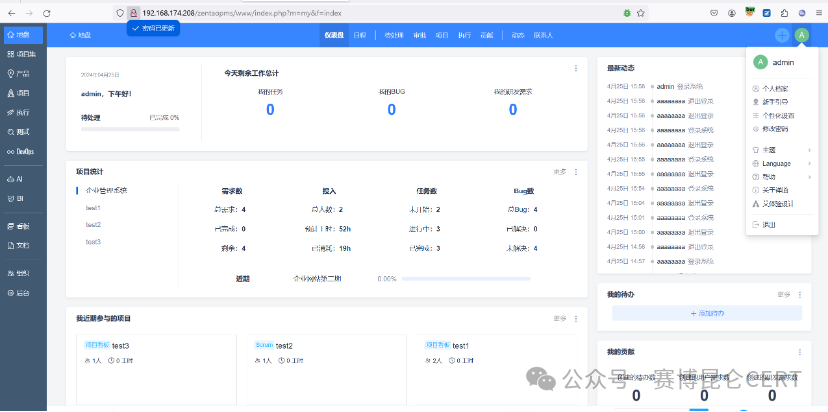Open three-dot menu of 今天剩余工作总计 panel

tap(576, 68)
